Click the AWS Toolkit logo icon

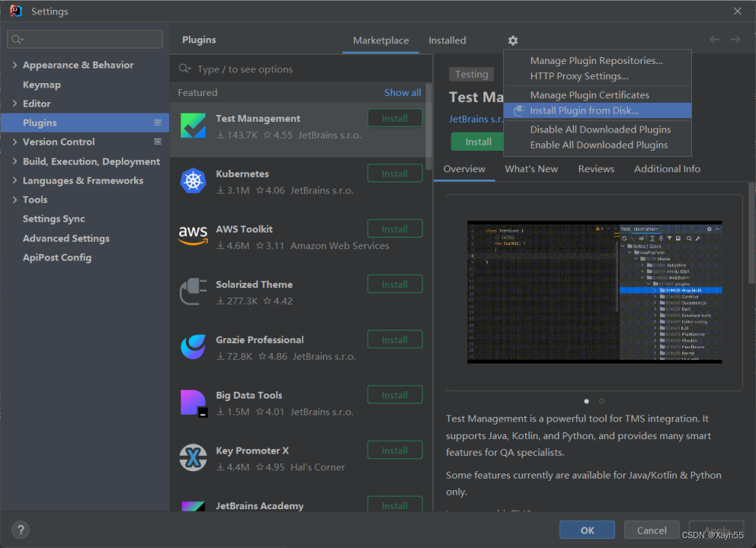click(193, 235)
